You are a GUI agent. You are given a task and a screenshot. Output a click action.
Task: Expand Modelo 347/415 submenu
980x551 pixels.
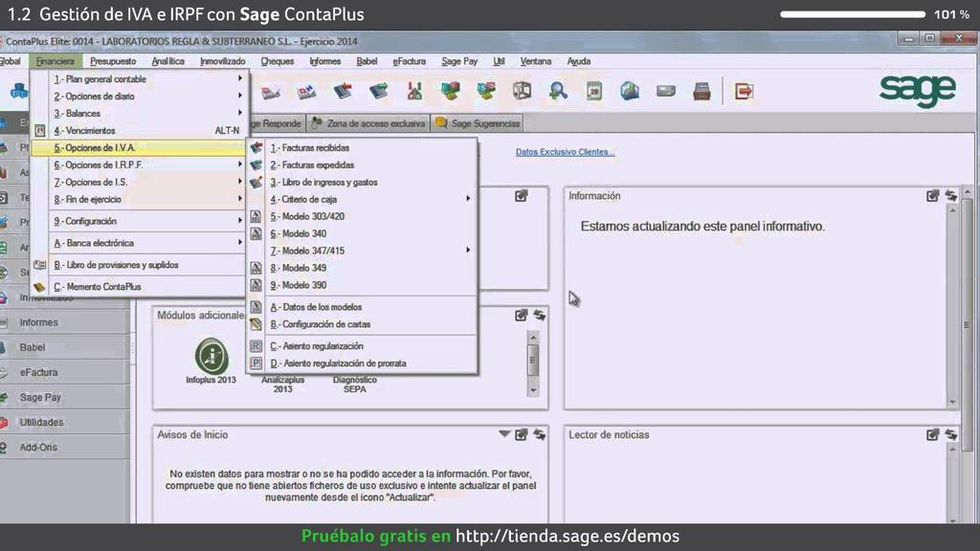coord(468,250)
